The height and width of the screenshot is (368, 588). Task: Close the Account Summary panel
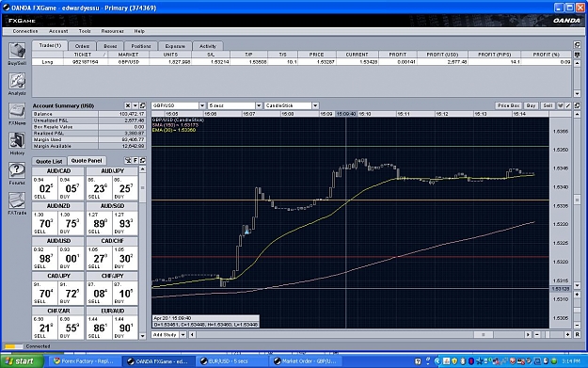(x=128, y=105)
